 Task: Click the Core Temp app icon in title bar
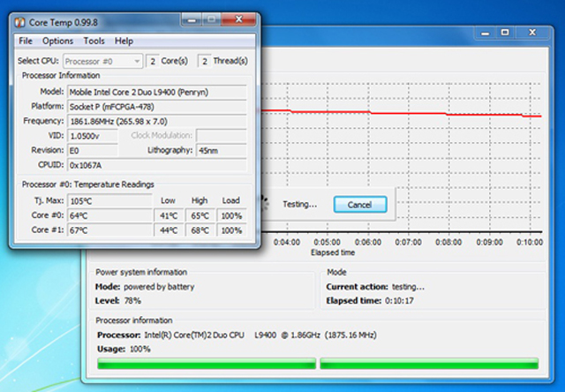pos(19,22)
